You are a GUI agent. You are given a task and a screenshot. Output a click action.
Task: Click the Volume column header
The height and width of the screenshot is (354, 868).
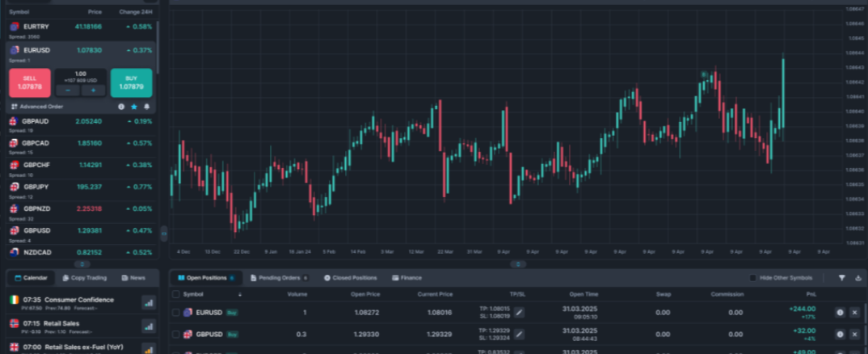click(297, 294)
